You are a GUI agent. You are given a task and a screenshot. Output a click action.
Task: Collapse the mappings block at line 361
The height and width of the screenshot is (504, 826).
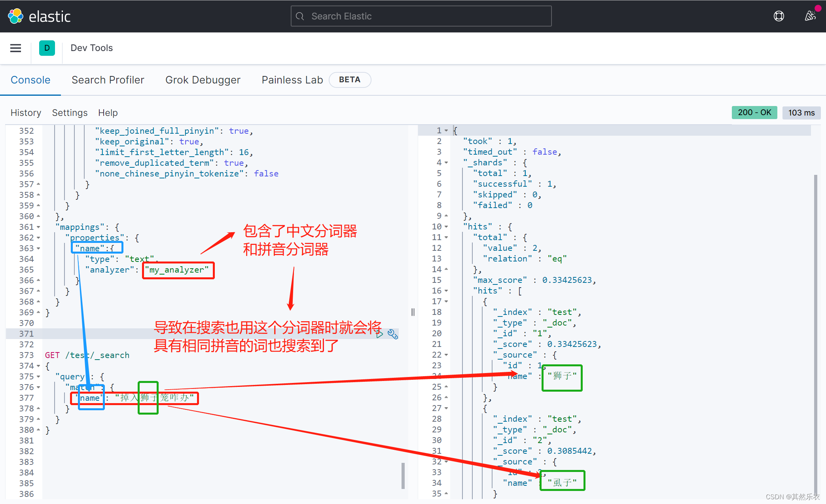(x=38, y=227)
